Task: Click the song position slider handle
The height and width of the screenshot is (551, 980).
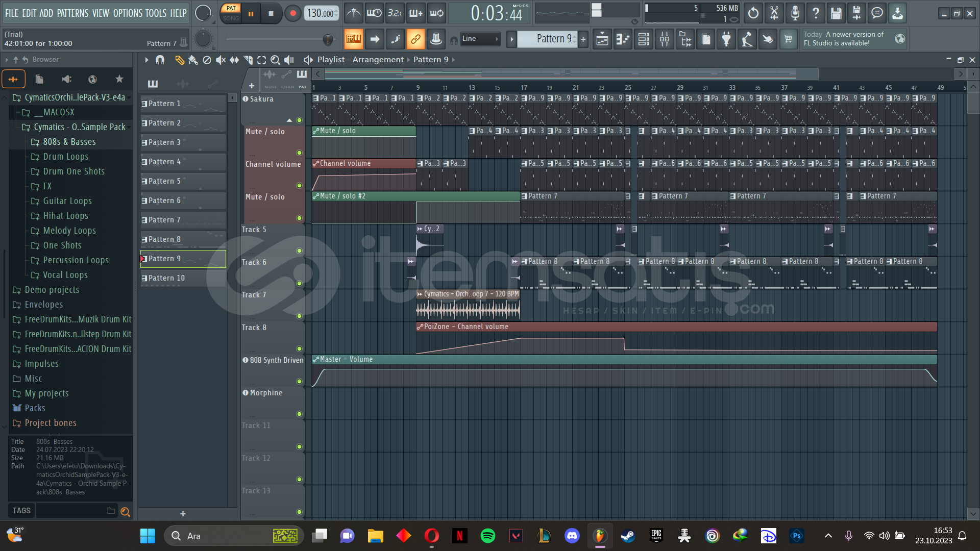Action: click(328, 39)
